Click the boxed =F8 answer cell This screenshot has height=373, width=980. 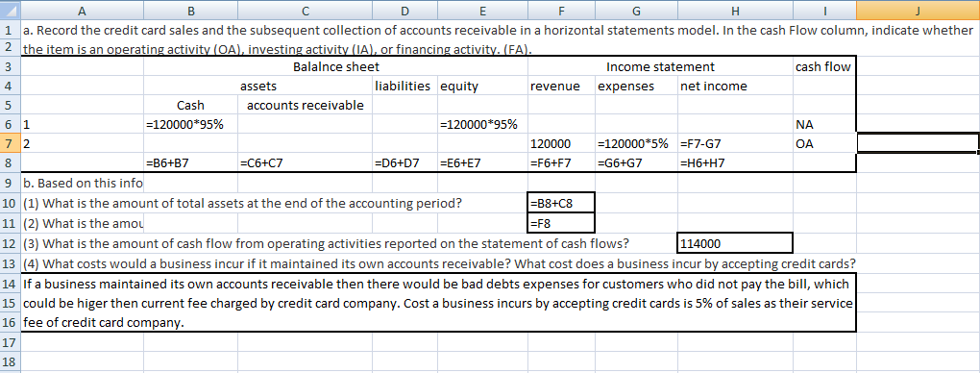coord(561,222)
